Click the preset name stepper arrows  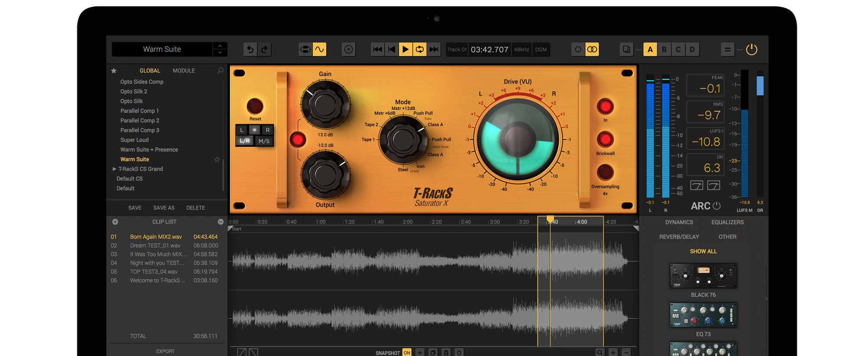220,49
